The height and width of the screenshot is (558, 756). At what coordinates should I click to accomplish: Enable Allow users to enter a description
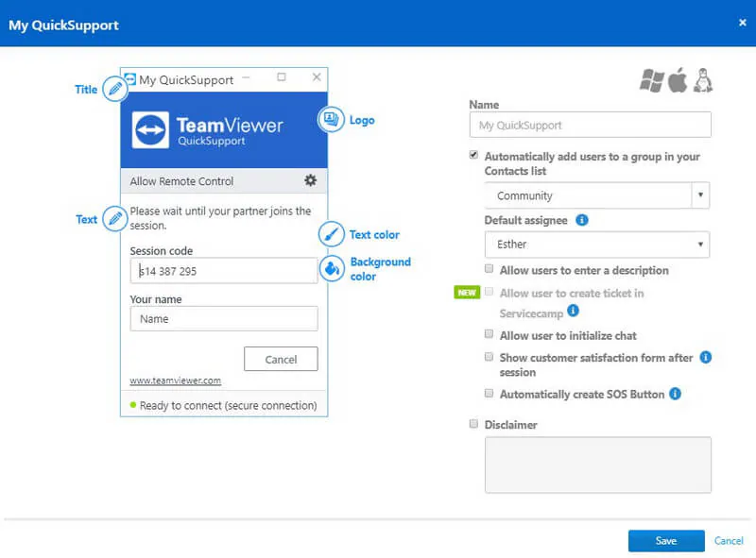pyautogui.click(x=489, y=268)
